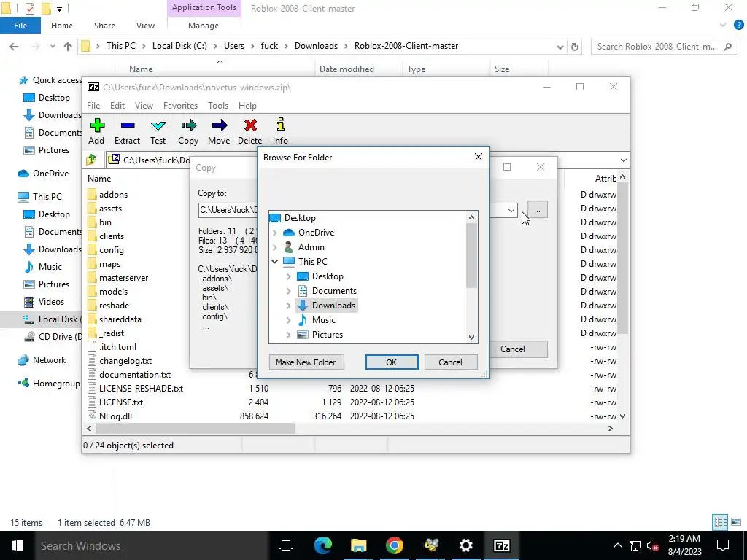Click the 7-Zip Add toolbar icon

click(x=97, y=125)
